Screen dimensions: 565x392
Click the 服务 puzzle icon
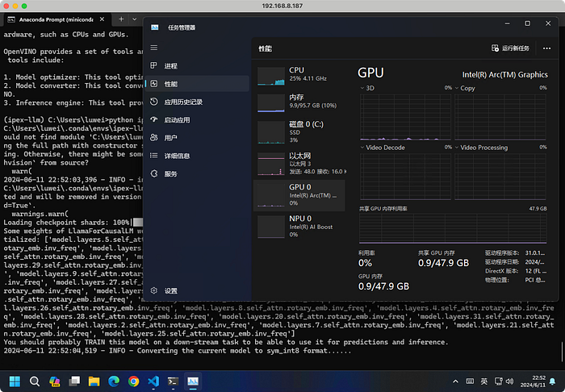point(154,173)
